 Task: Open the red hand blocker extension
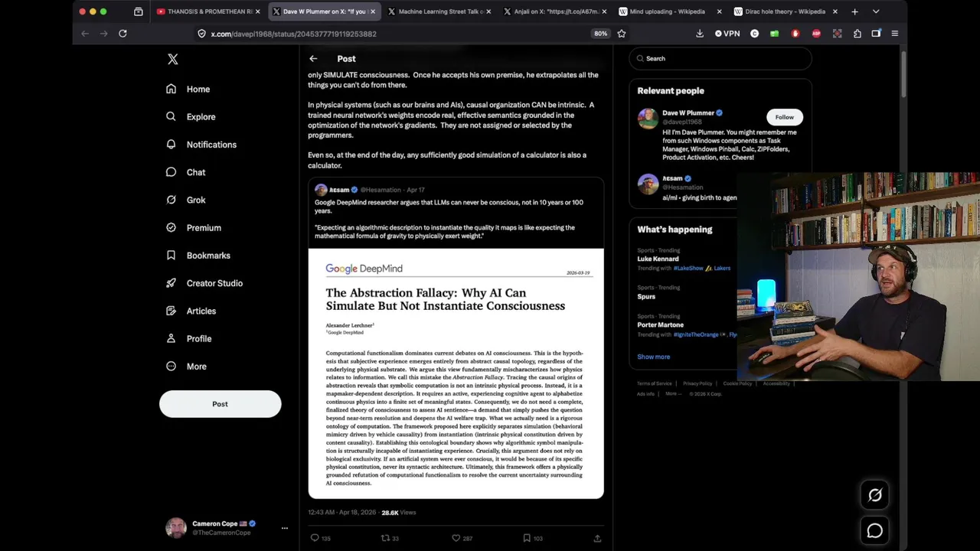[795, 34]
